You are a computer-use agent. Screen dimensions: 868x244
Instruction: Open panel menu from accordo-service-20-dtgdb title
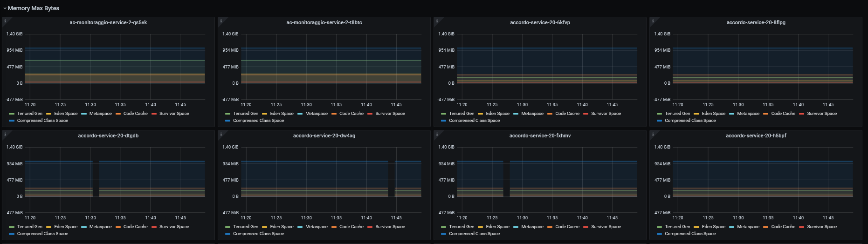coord(108,136)
